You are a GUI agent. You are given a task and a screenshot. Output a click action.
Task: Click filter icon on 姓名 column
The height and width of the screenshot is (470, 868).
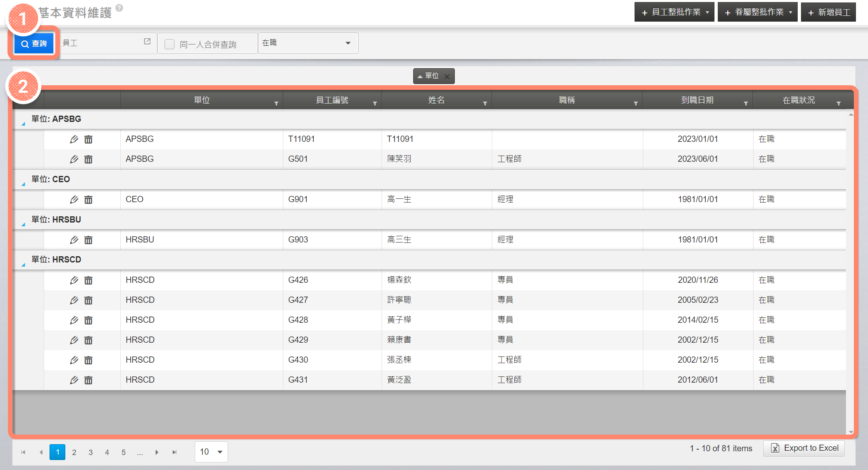point(485,104)
